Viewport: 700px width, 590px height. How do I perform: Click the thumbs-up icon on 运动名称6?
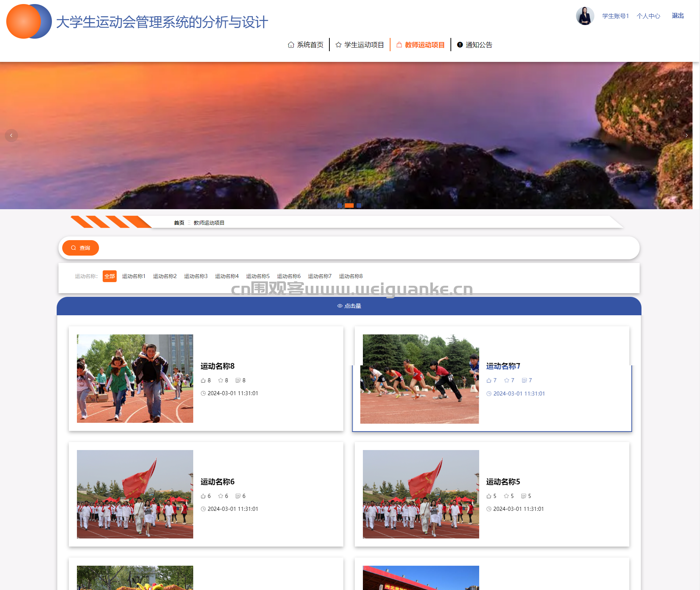203,496
